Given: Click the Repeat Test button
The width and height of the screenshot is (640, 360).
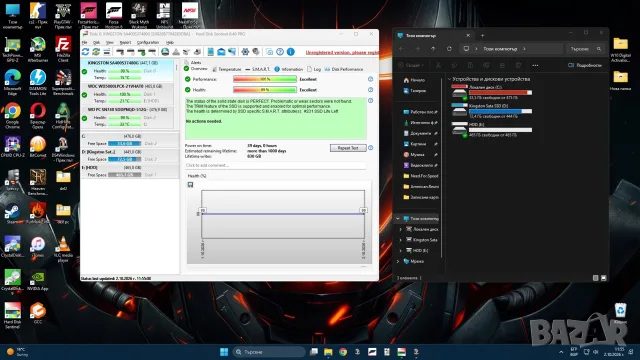Looking at the screenshot, I should tap(348, 148).
